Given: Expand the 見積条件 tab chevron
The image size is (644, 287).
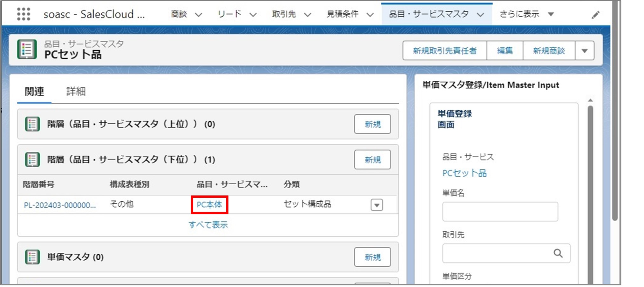Looking at the screenshot, I should 370,15.
